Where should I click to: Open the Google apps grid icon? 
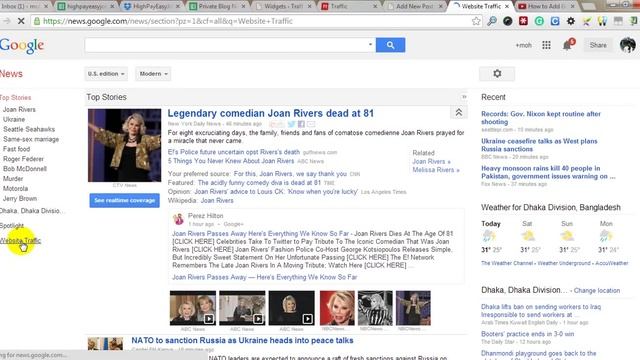tap(546, 45)
